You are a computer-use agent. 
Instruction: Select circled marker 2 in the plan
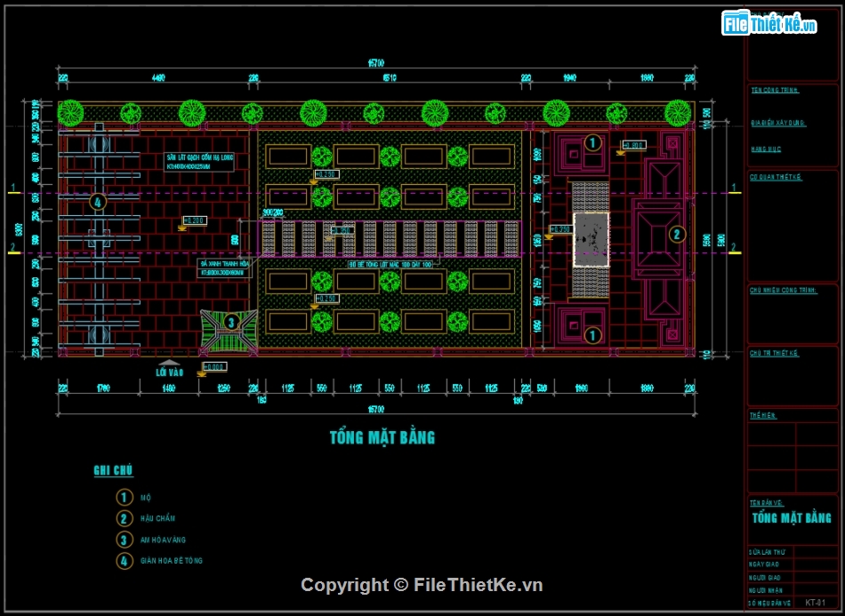coord(678,235)
